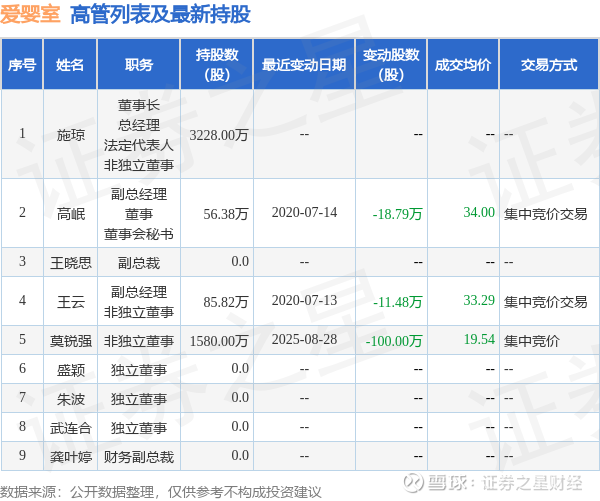Click the average price 33.29
The width and height of the screenshot is (600, 501).
[x=479, y=300]
